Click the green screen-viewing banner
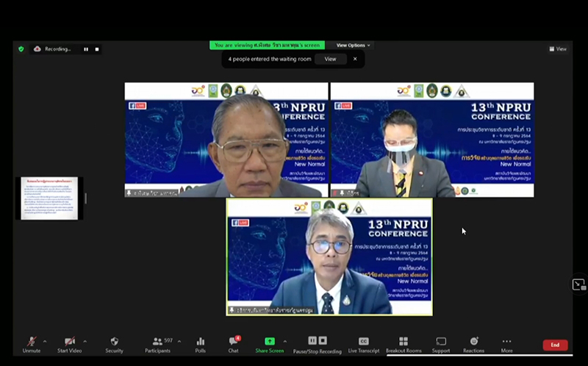The image size is (588, 366). tap(267, 46)
